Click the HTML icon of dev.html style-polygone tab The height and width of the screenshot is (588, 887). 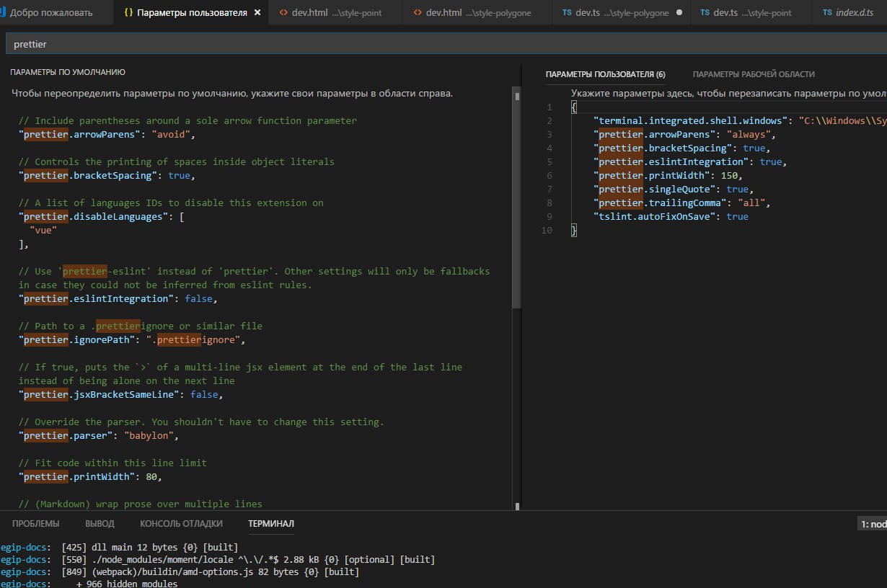pyautogui.click(x=417, y=13)
